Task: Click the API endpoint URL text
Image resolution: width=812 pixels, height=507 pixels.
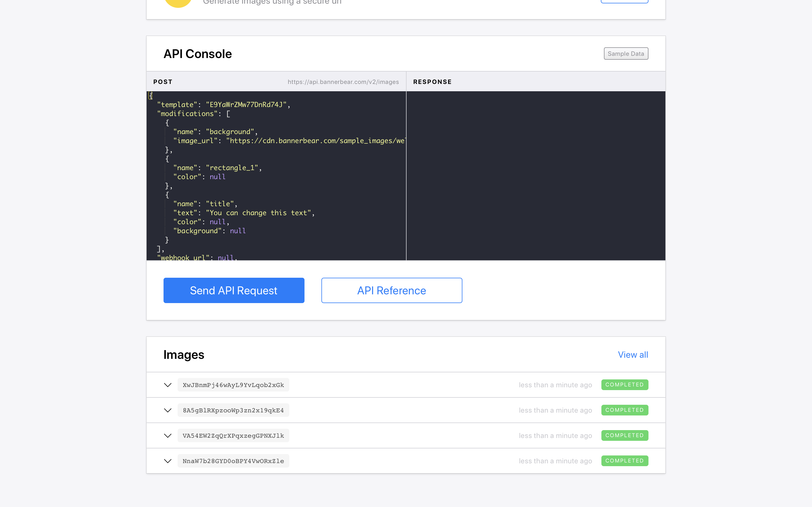Action: point(343,82)
